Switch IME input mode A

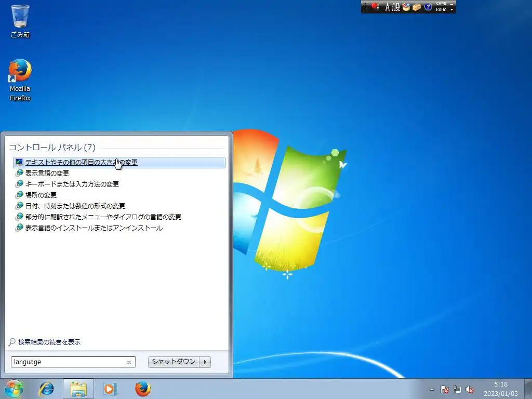388,7
